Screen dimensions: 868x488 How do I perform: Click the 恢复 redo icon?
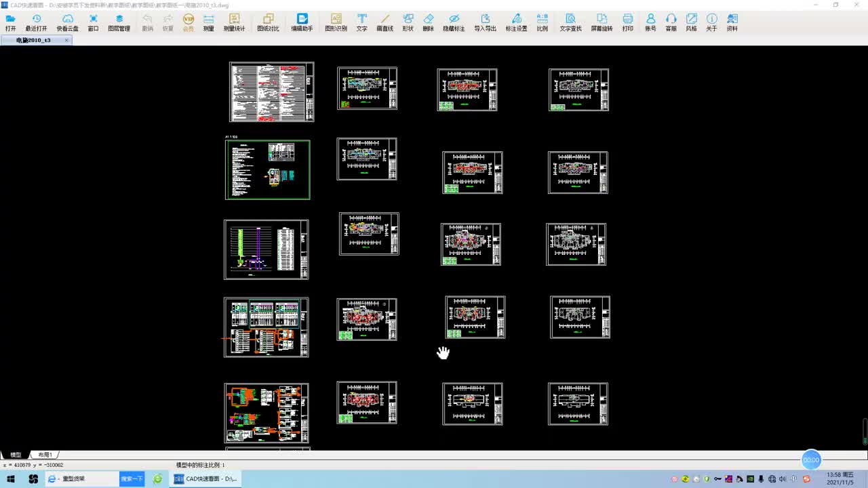tap(167, 22)
